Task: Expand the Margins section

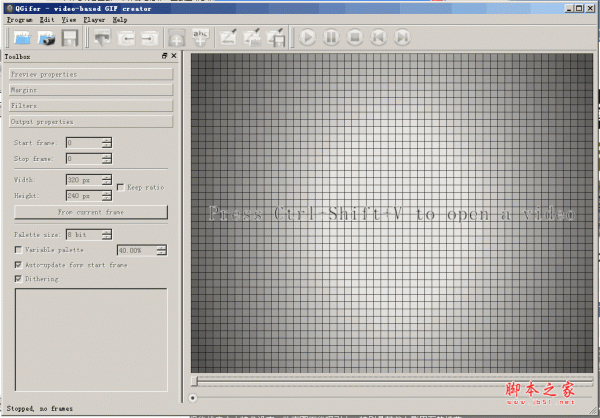Action: [91, 90]
